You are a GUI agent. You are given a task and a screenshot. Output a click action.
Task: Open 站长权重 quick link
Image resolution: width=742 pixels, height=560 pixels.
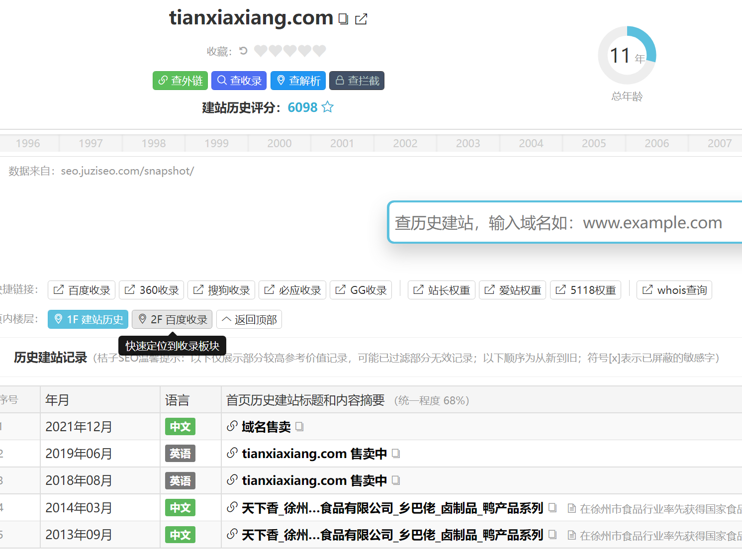pos(442,290)
